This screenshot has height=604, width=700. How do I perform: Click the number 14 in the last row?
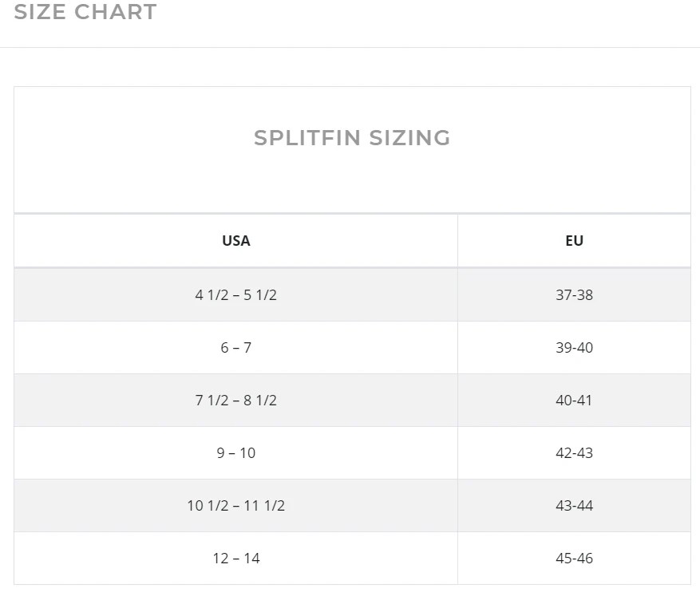coord(251,558)
